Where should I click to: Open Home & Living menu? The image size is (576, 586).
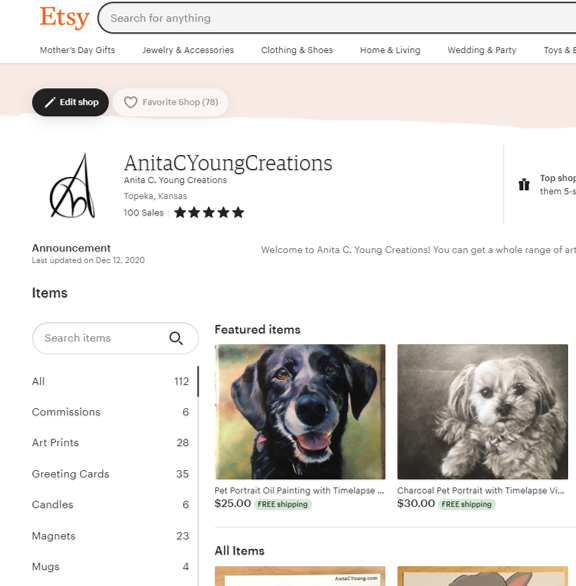pyautogui.click(x=390, y=50)
